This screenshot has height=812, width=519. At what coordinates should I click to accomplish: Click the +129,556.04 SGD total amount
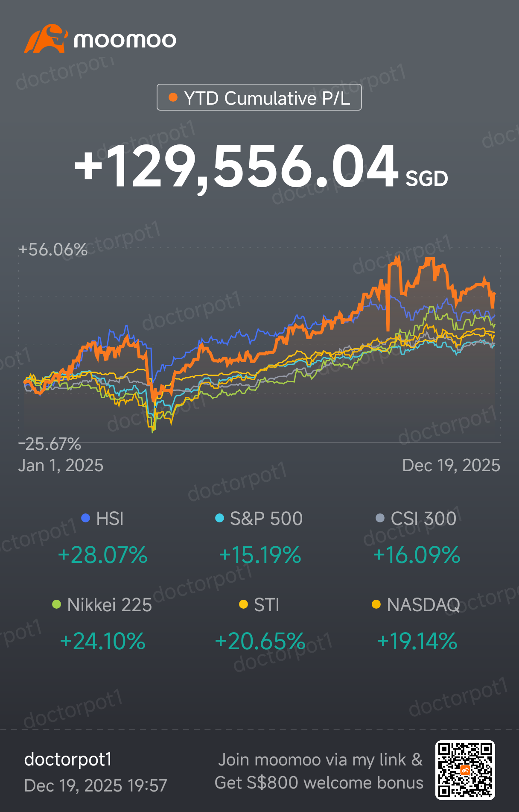260,167
